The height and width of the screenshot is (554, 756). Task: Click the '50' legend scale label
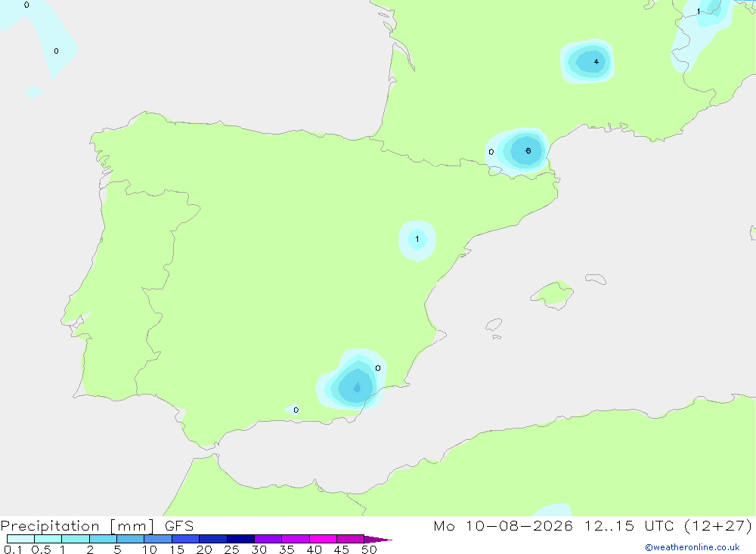point(369,549)
